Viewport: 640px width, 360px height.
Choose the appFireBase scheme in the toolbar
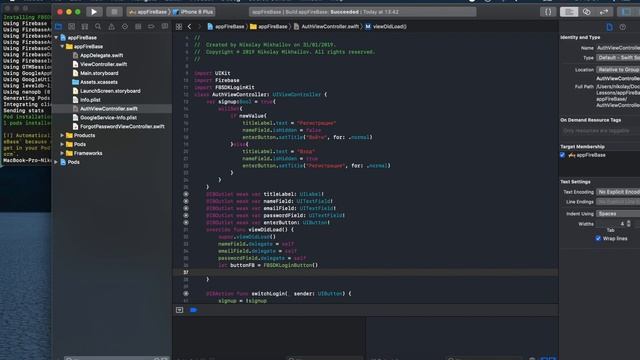148,12
